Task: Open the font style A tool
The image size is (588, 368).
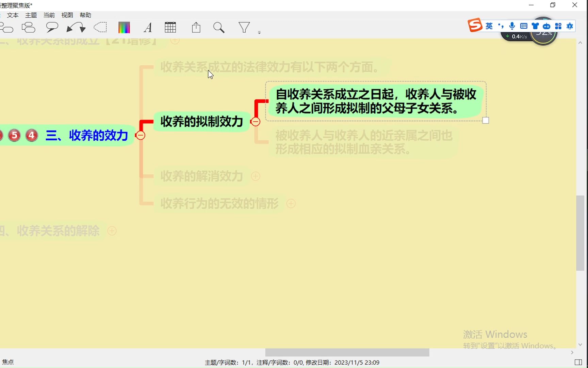Action: point(148,28)
